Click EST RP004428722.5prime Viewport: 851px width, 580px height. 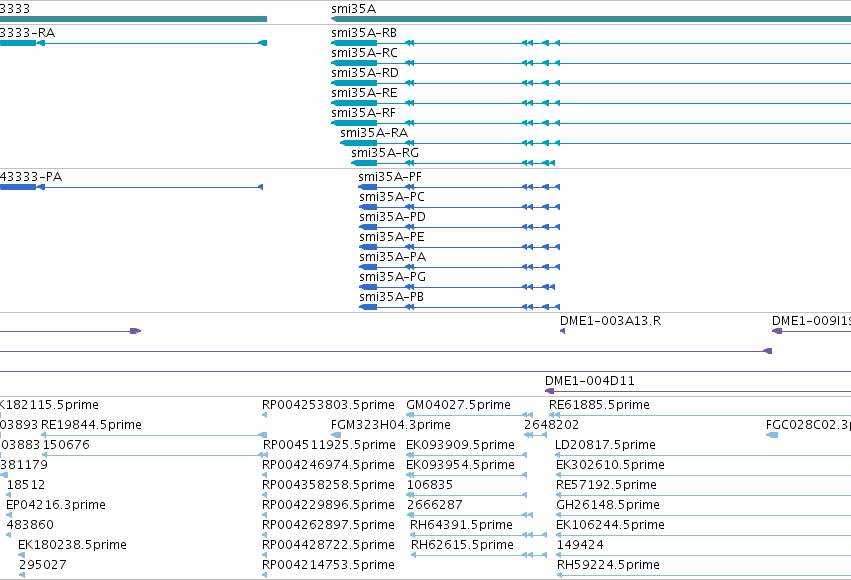tap(328, 545)
